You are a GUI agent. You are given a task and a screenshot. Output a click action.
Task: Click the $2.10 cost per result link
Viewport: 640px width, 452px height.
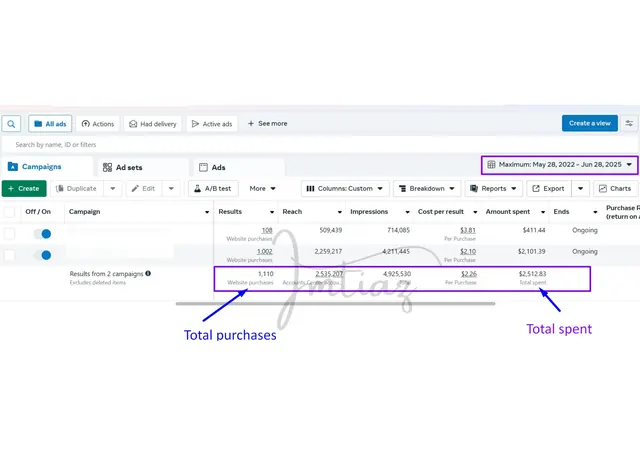coord(468,252)
